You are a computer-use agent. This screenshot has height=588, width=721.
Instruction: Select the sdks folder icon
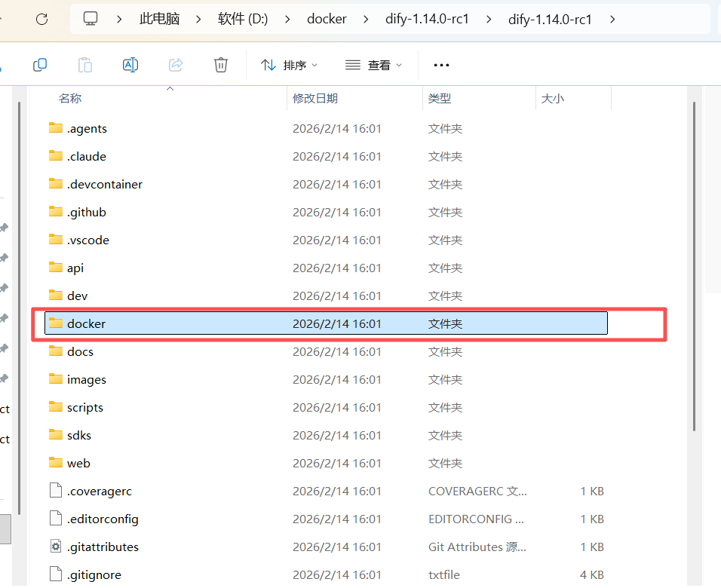tap(56, 435)
